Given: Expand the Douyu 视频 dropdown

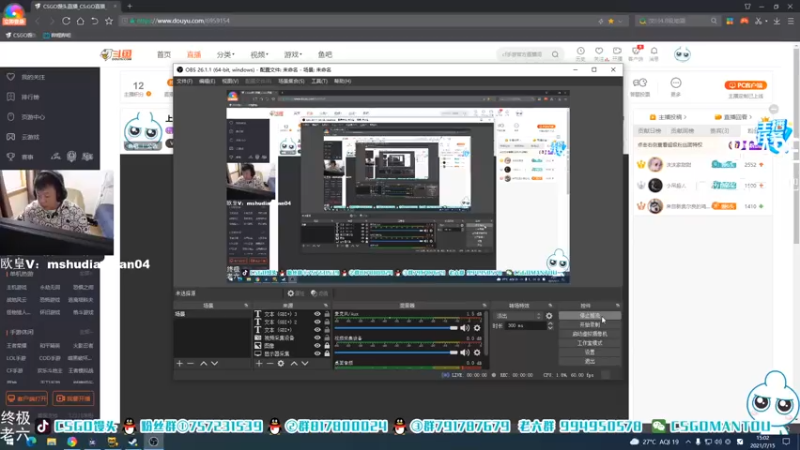Looking at the screenshot, I should point(259,55).
